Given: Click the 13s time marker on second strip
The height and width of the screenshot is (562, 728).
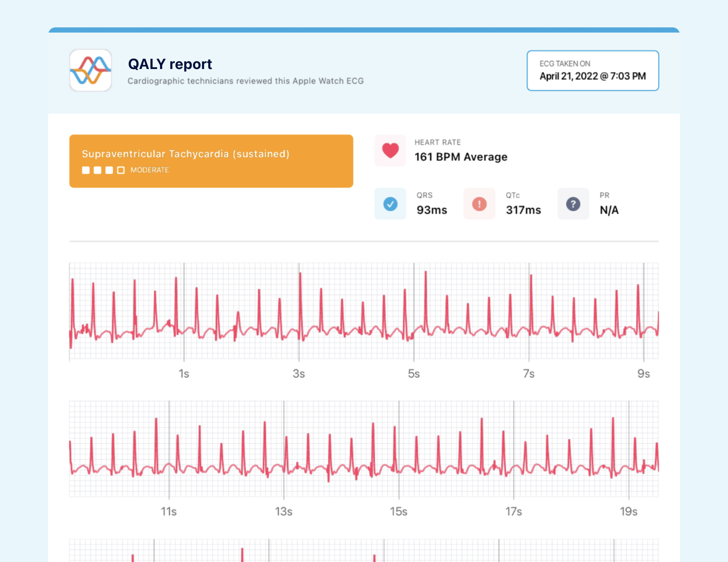Looking at the screenshot, I should point(283,512).
